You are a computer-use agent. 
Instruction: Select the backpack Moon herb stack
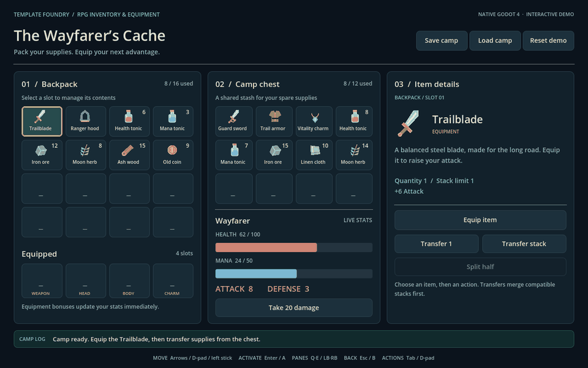[x=86, y=155]
